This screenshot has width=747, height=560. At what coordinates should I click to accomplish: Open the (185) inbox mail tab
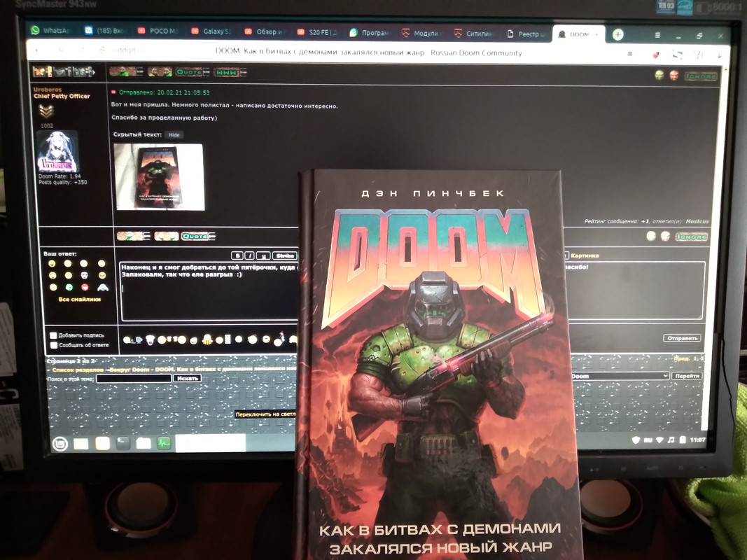(105, 31)
